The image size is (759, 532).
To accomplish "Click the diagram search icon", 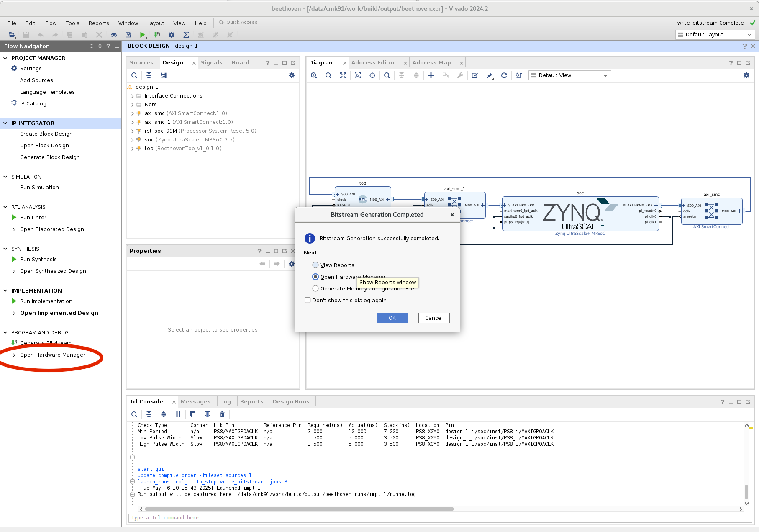I will coord(387,75).
